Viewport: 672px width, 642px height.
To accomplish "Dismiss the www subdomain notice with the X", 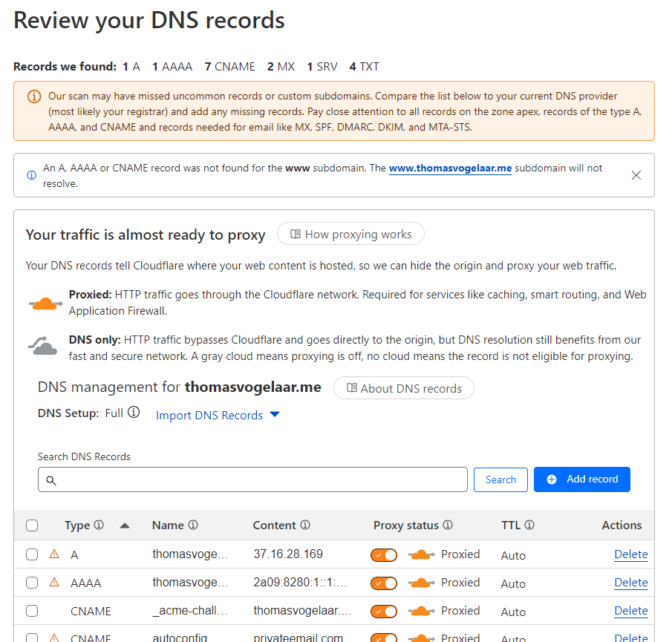I will [x=636, y=174].
